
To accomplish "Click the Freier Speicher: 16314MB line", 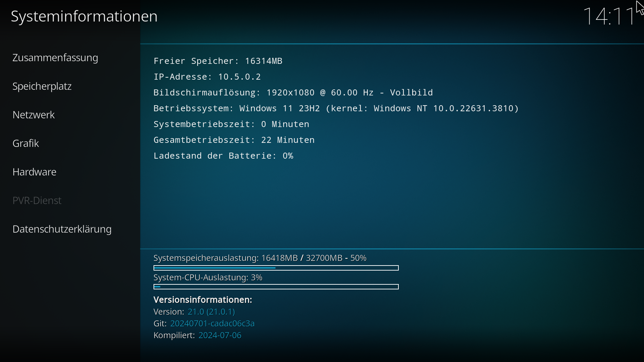I will point(218,61).
